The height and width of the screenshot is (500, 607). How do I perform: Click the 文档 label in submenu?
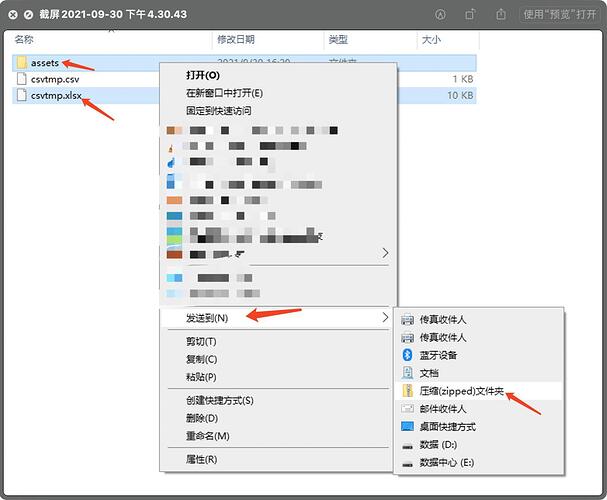point(429,373)
